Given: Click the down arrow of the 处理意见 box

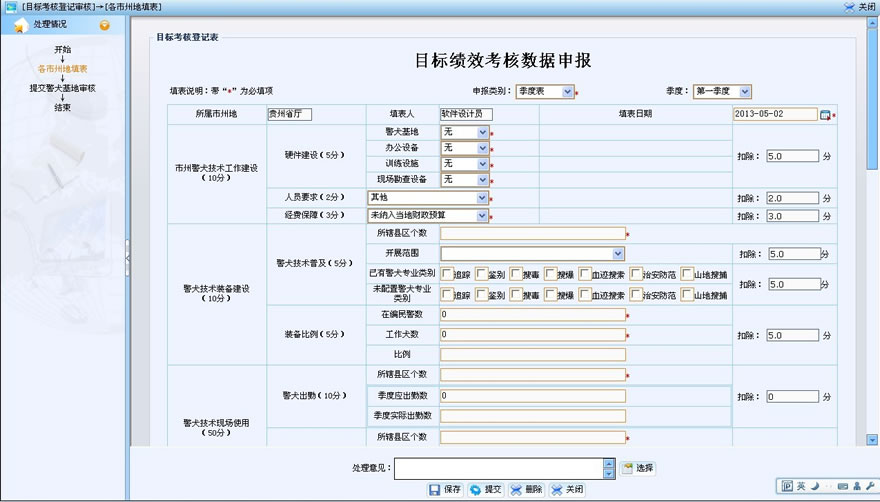Looking at the screenshot, I should (x=609, y=473).
